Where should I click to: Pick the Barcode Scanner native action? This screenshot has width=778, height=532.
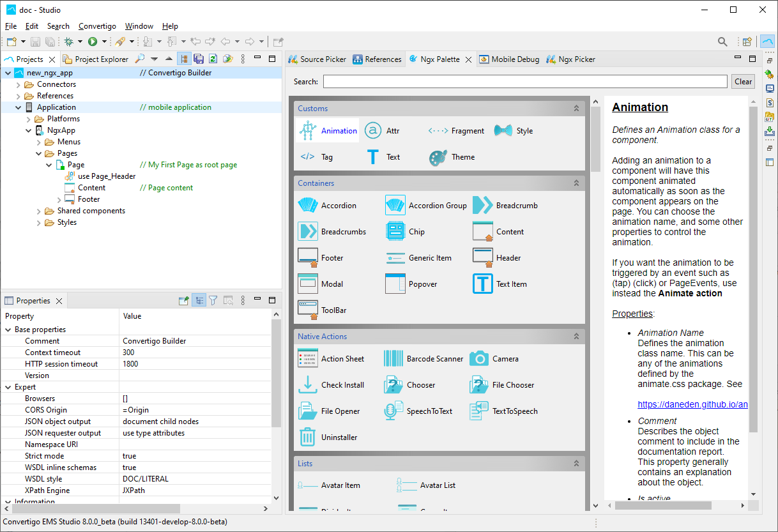pyautogui.click(x=423, y=359)
